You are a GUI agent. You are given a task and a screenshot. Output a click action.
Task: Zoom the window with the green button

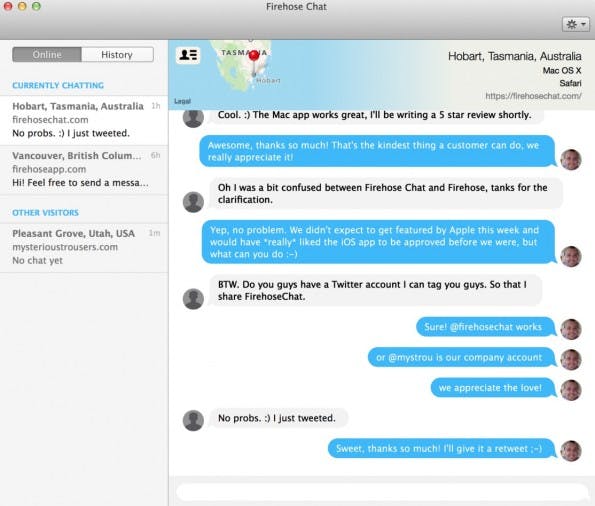tap(36, 6)
